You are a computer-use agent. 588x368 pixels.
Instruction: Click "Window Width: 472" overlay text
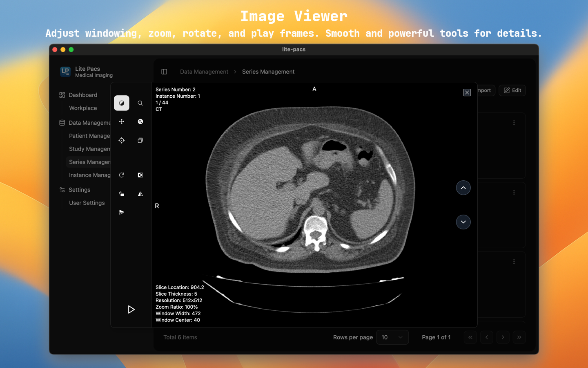pos(178,314)
